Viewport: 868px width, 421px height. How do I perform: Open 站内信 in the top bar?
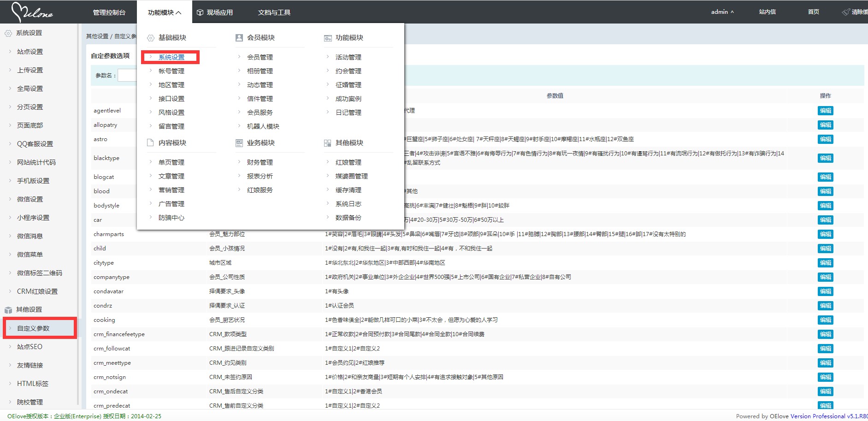point(768,12)
